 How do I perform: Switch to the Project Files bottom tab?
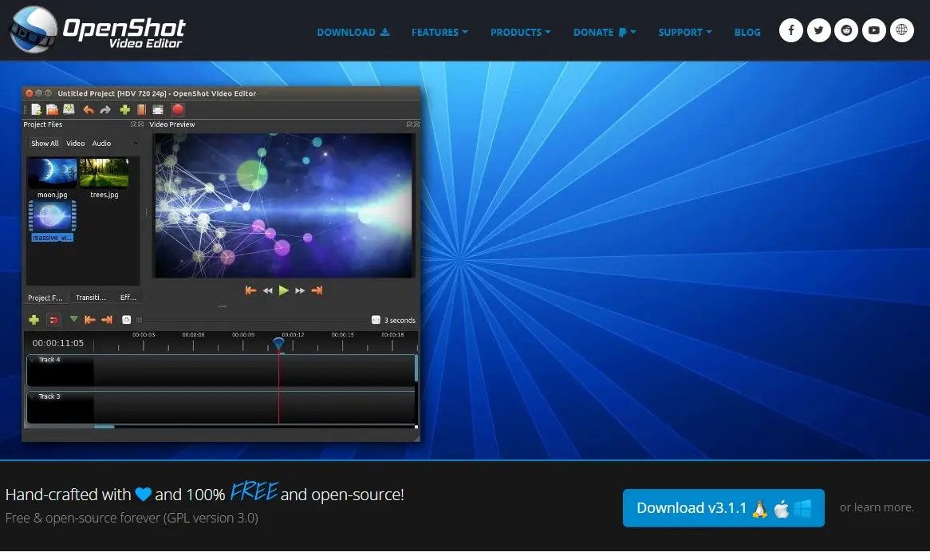pos(45,298)
